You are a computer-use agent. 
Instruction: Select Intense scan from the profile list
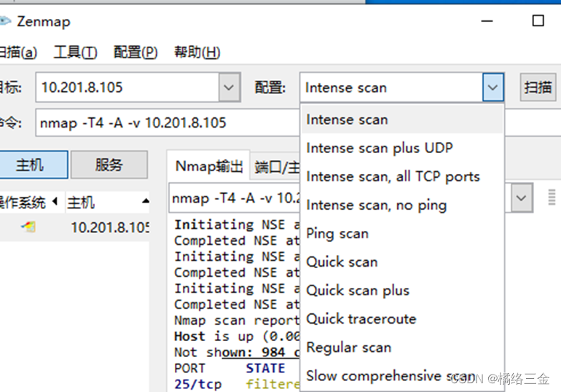click(x=402, y=119)
